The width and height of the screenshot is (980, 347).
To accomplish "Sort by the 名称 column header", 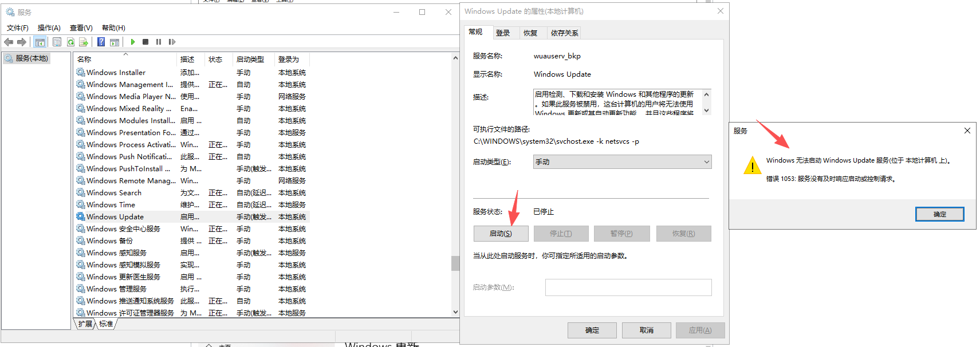I will [125, 59].
